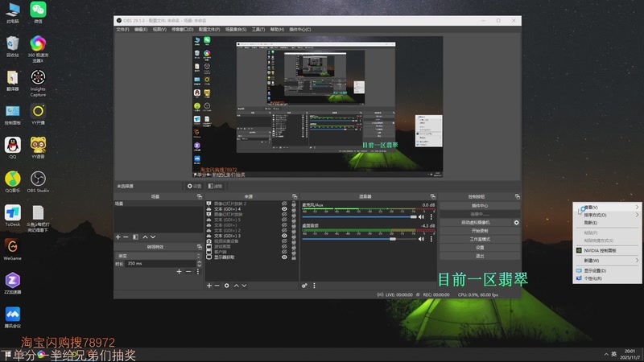644x362 pixels.
Task: Mute the 麦克风/Aux speaker icon
Action: pyautogui.click(x=421, y=216)
